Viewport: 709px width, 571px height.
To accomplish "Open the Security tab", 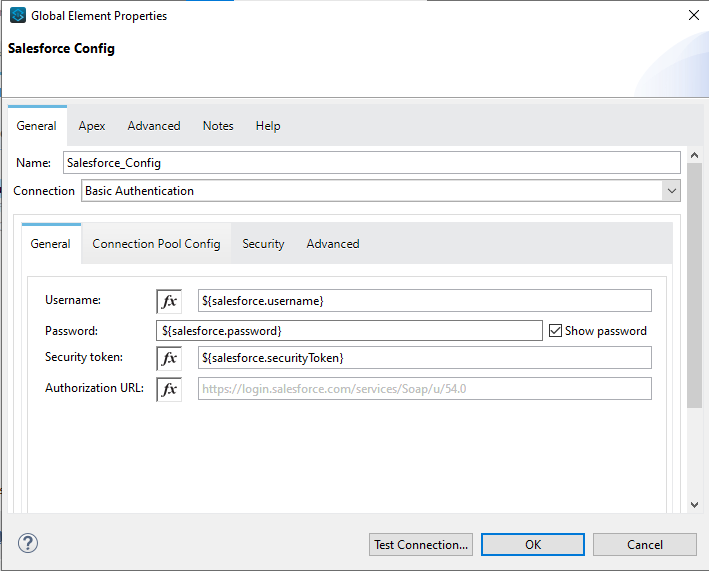I will pos(263,244).
